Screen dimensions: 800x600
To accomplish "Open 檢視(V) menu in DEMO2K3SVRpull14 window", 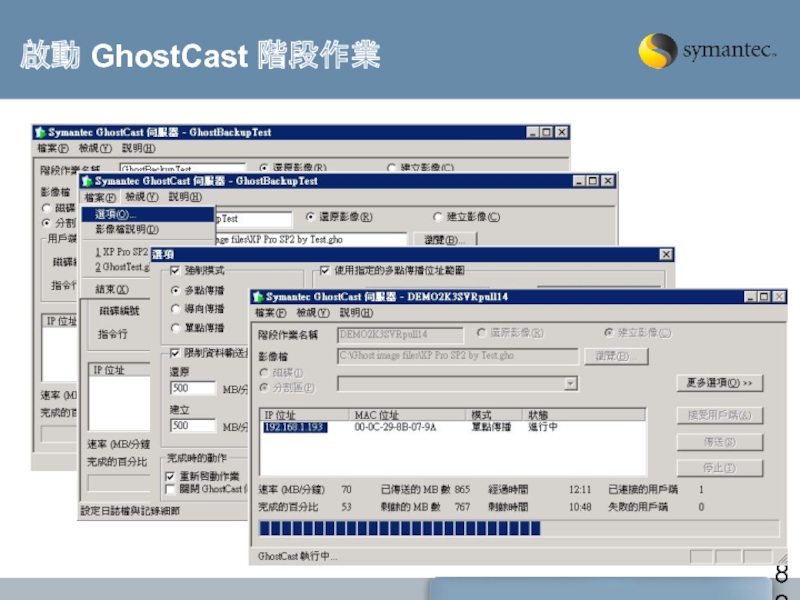I will pos(312,313).
